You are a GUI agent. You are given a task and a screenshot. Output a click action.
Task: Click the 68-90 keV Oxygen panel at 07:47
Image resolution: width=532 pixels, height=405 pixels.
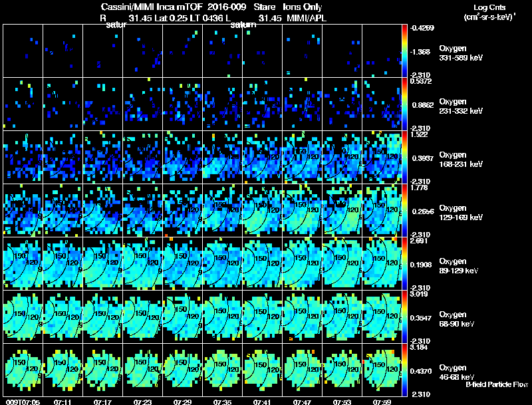tap(303, 317)
